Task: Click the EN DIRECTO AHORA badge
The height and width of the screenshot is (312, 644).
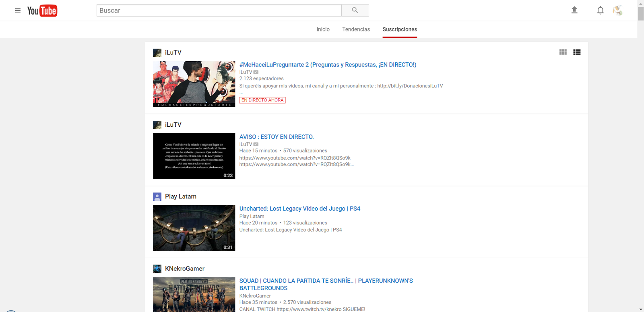Action: click(x=262, y=100)
